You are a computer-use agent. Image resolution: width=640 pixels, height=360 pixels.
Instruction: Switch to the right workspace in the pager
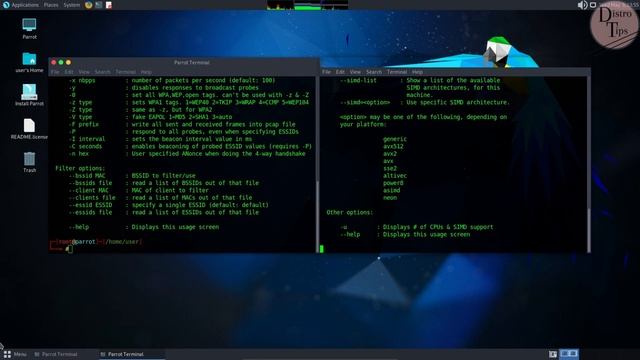pyautogui.click(x=573, y=353)
